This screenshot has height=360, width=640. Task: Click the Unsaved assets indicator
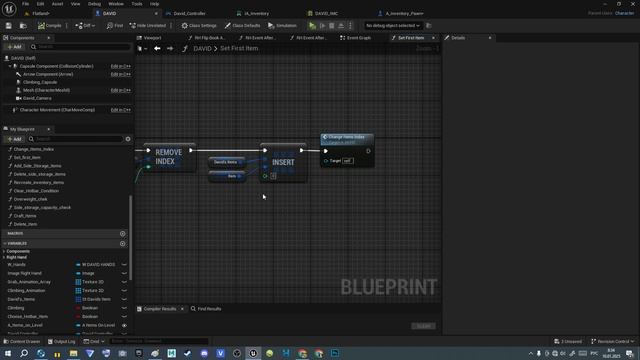pos(568,341)
